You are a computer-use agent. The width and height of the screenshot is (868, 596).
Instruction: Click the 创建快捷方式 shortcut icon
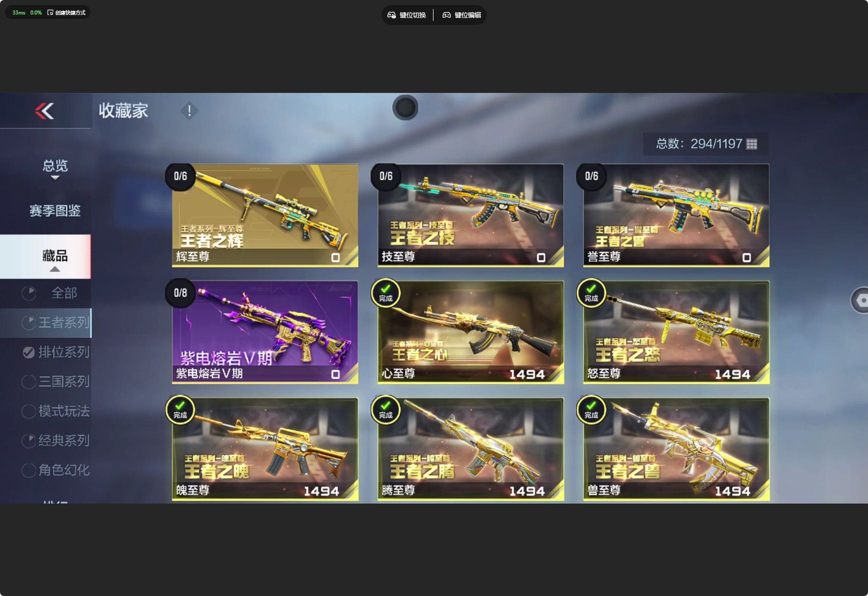(x=50, y=12)
